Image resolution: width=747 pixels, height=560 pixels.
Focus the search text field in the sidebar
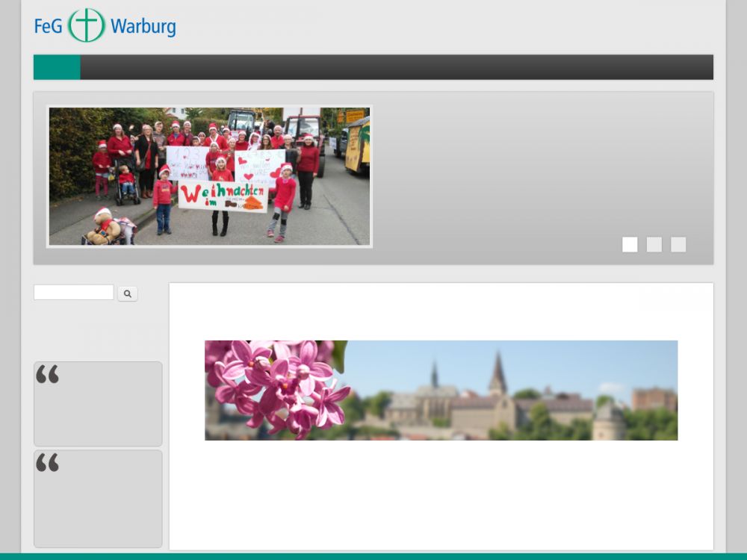coord(73,293)
